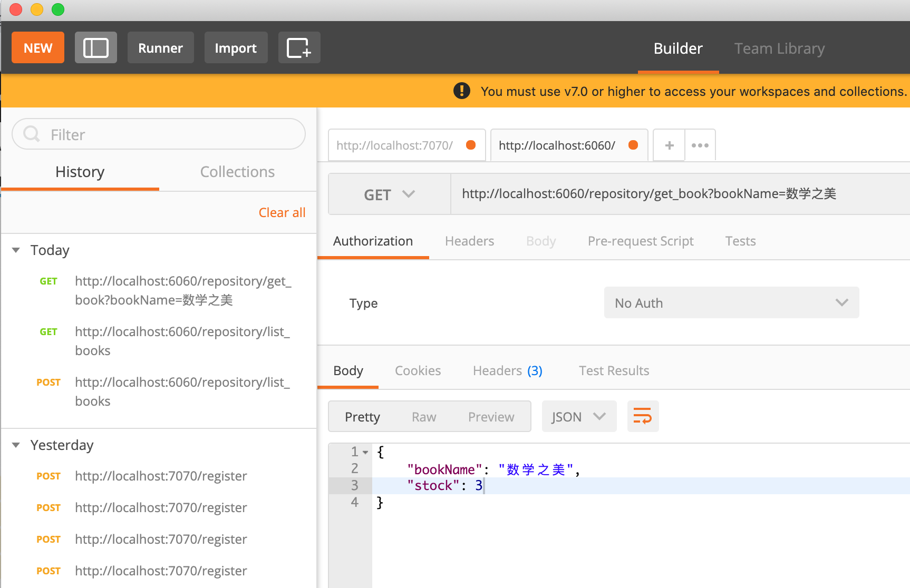Toggle the sidebar layout icon
The image size is (910, 588).
[96, 47]
